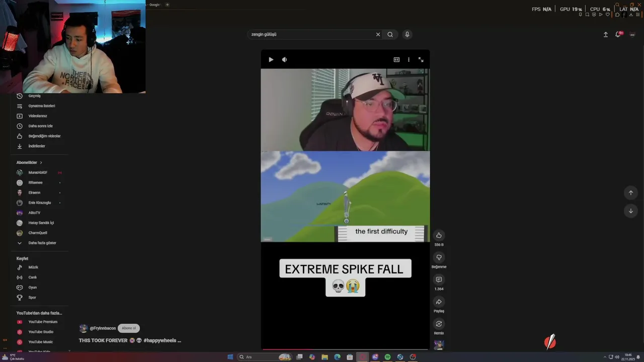Click the channel avatar beside @FryInnbacon
The image size is (644, 362).
pos(83,328)
